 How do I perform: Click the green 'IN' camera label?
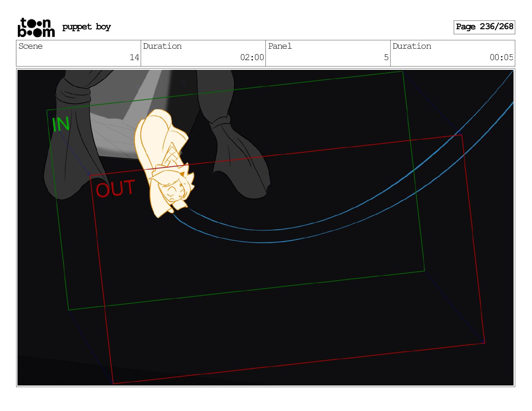tap(61, 124)
